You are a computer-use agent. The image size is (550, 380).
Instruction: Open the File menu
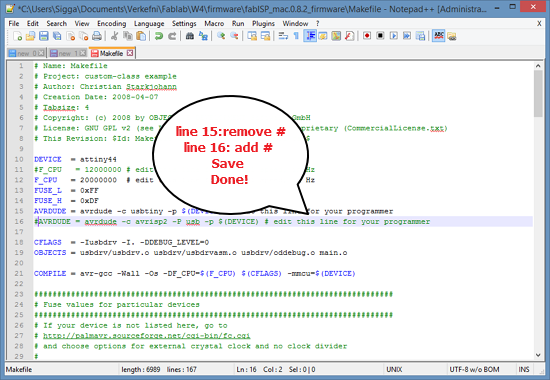click(x=14, y=24)
